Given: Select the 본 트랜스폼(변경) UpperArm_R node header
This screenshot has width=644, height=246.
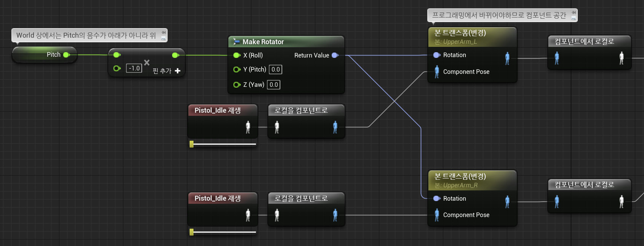Looking at the screenshot, I should pyautogui.click(x=472, y=181).
